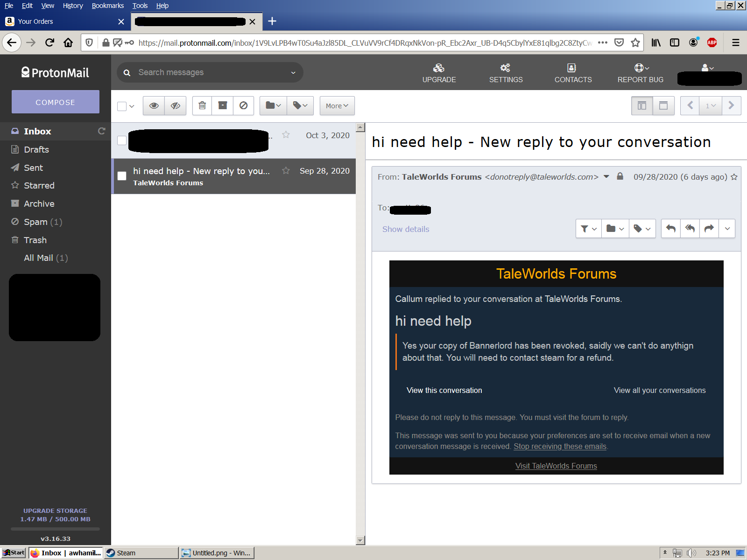Open message label dropdown in header
The height and width of the screenshot is (560, 747).
coord(642,229)
